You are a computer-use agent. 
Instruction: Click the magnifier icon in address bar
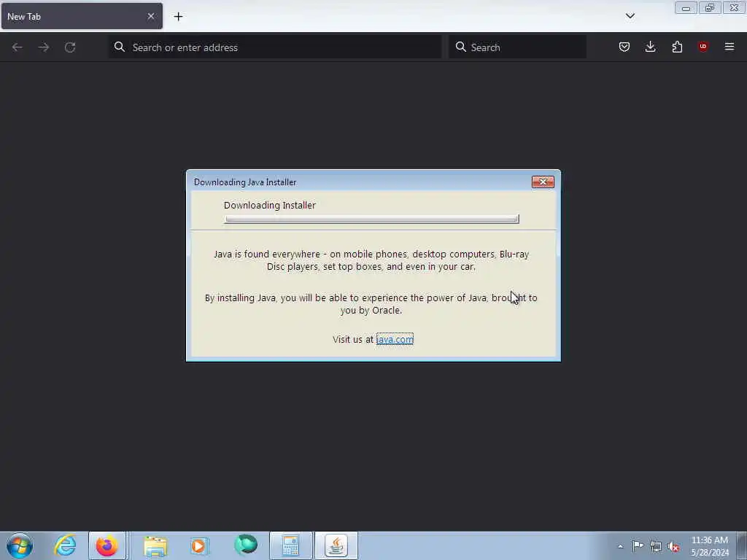(x=120, y=47)
